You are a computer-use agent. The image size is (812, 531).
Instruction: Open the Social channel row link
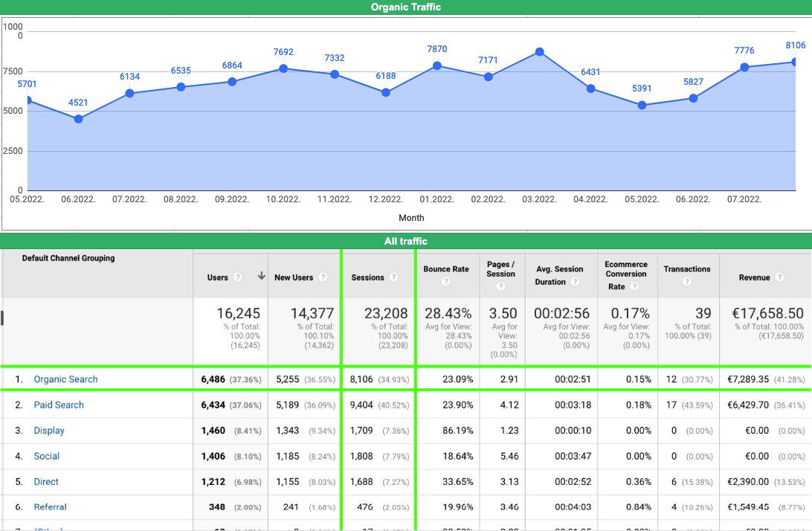pyautogui.click(x=47, y=457)
